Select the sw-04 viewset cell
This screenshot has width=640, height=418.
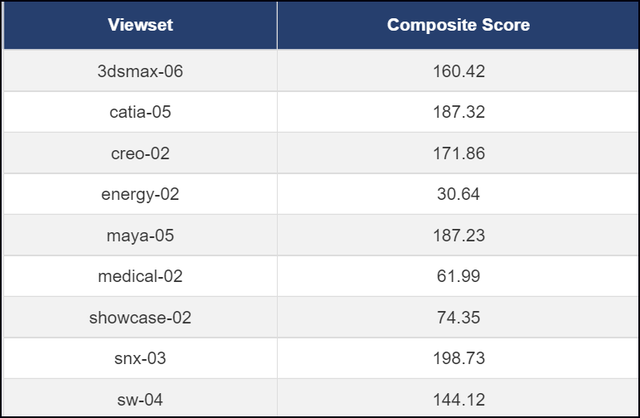point(140,400)
